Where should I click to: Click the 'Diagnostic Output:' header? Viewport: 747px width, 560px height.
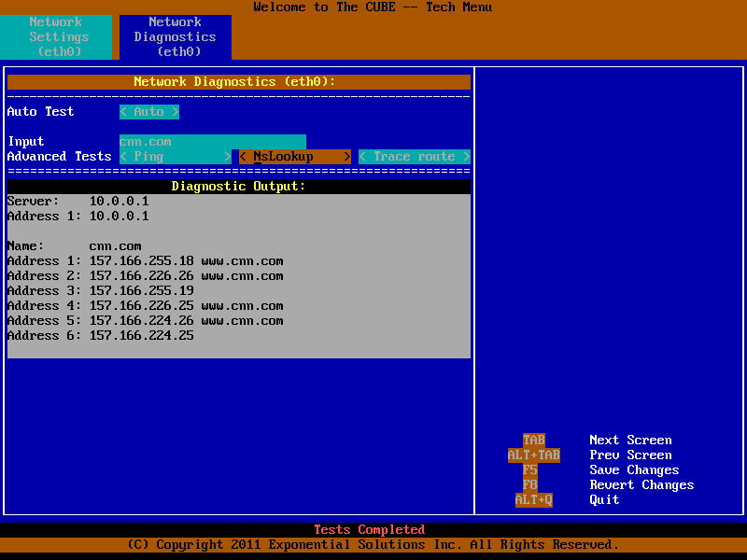point(238,186)
